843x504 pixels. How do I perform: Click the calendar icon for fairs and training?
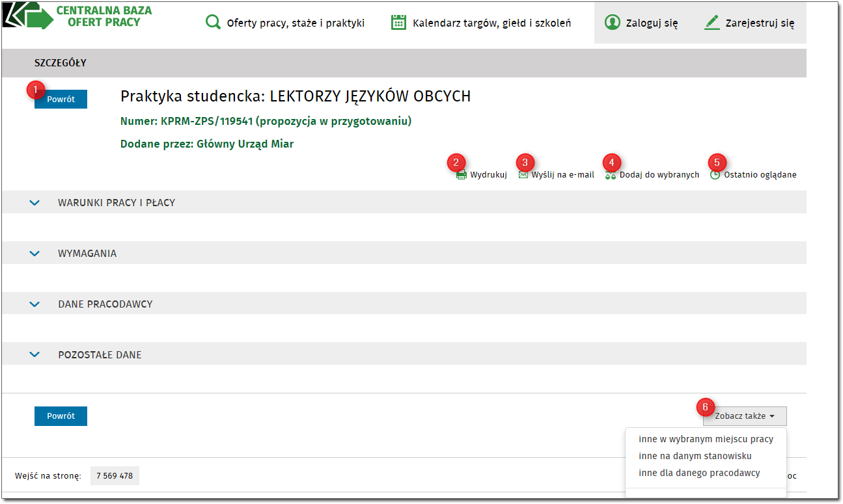tap(398, 23)
